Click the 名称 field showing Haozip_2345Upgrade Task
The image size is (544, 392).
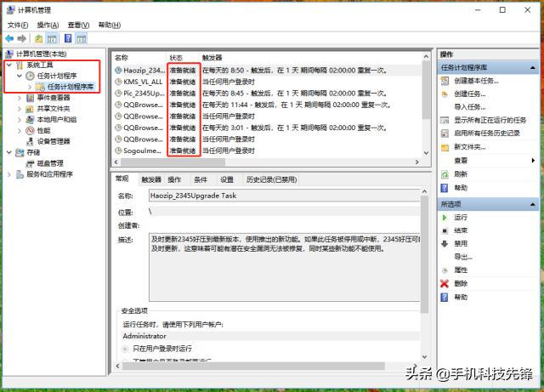point(284,196)
